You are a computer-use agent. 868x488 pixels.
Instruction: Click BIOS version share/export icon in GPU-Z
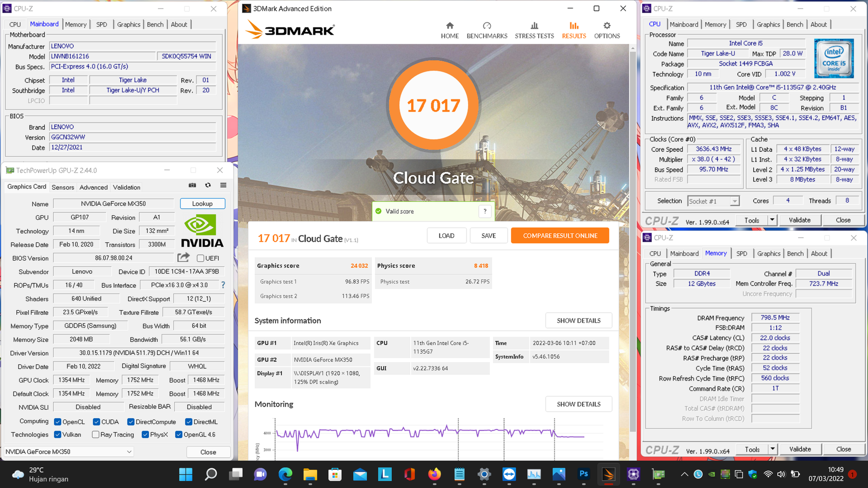184,258
